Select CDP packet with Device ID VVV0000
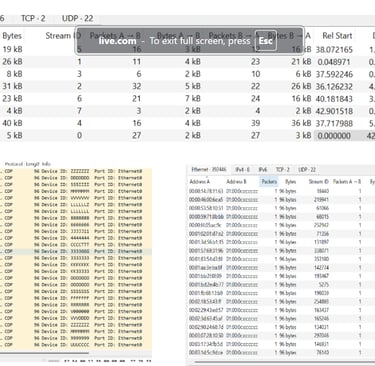 pos(76,318)
